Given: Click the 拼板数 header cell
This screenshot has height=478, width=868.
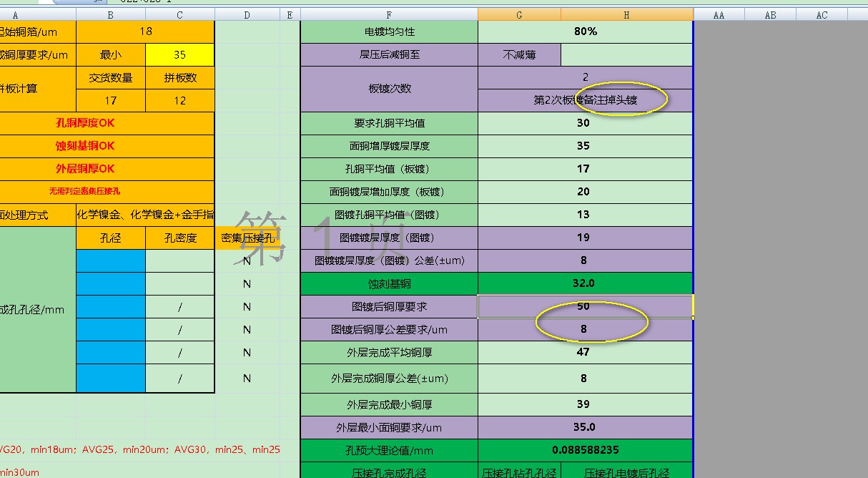Looking at the screenshot, I should (179, 78).
